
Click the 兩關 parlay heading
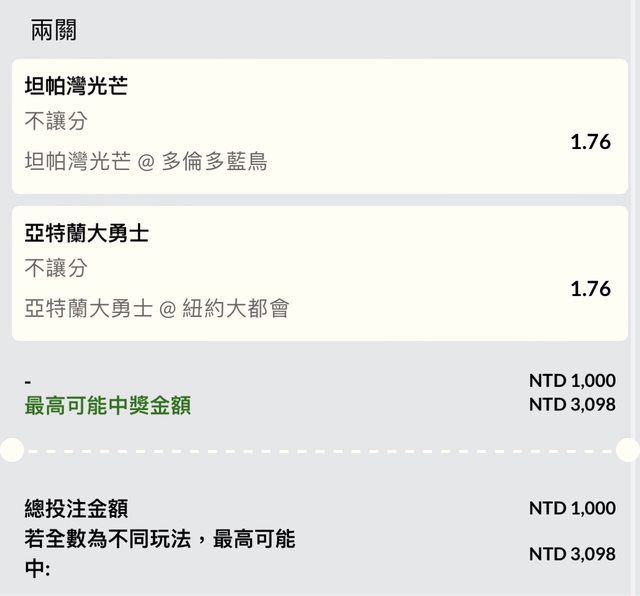pyautogui.click(x=54, y=30)
